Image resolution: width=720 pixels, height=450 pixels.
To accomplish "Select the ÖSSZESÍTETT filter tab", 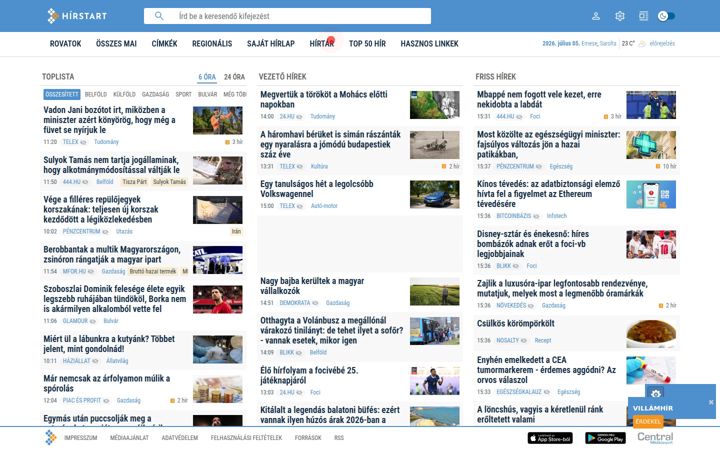I will pyautogui.click(x=62, y=94).
